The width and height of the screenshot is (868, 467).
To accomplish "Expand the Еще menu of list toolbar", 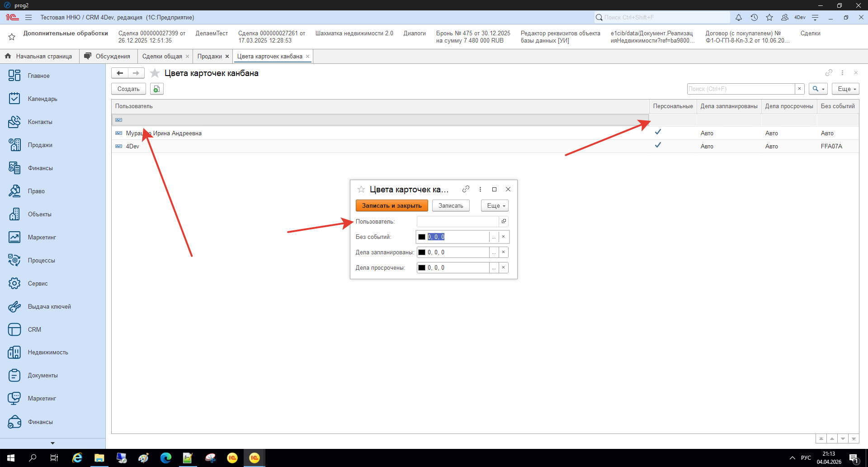I will click(x=845, y=89).
